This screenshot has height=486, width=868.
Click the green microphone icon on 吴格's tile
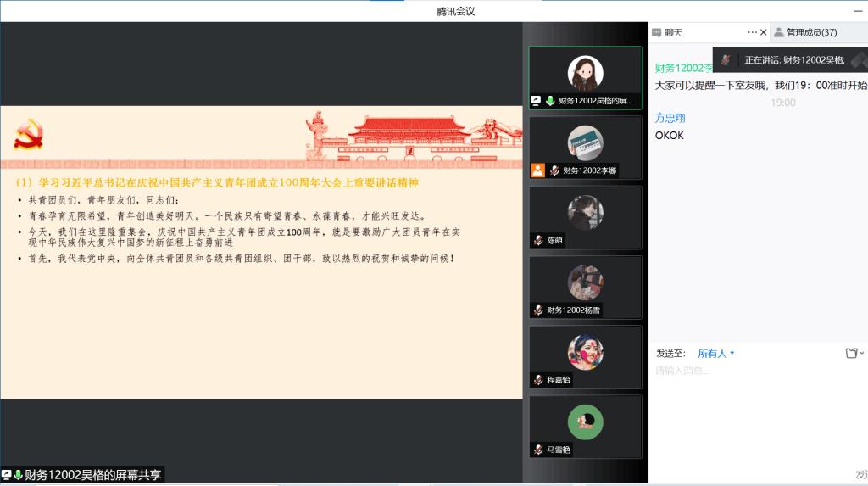pyautogui.click(x=550, y=100)
